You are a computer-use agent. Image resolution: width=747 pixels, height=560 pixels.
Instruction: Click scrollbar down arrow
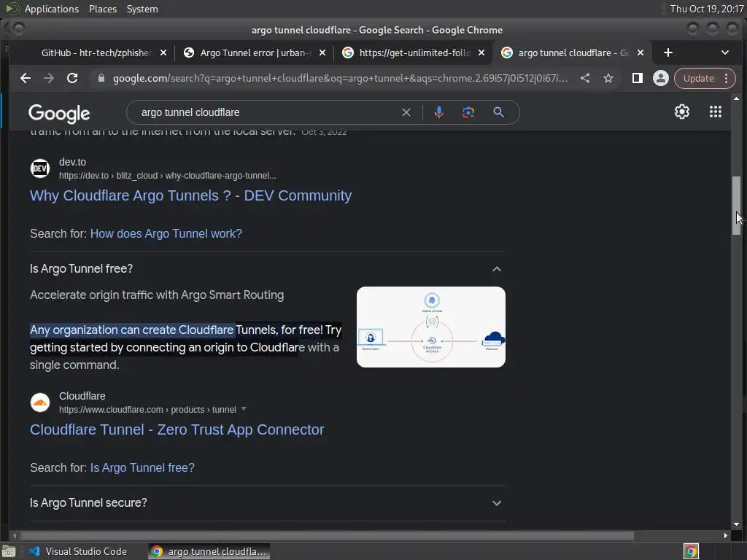click(737, 524)
